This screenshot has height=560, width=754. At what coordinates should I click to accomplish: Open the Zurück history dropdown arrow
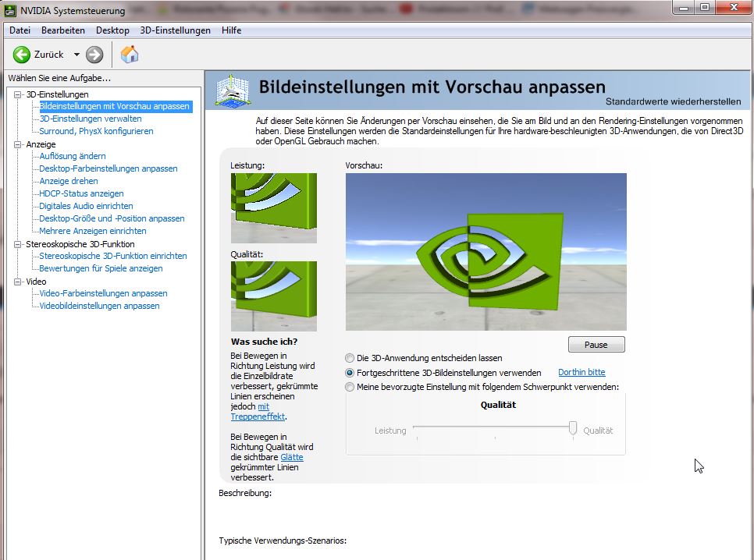click(x=76, y=55)
